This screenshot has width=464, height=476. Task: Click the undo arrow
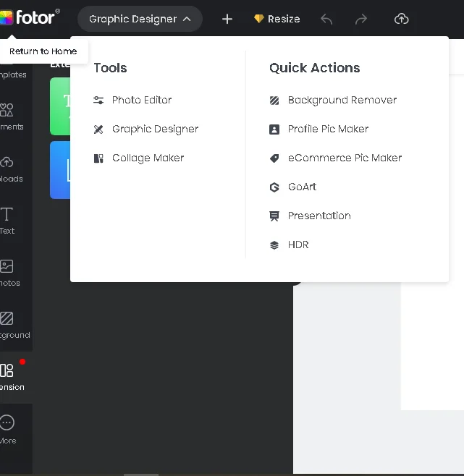point(326,19)
